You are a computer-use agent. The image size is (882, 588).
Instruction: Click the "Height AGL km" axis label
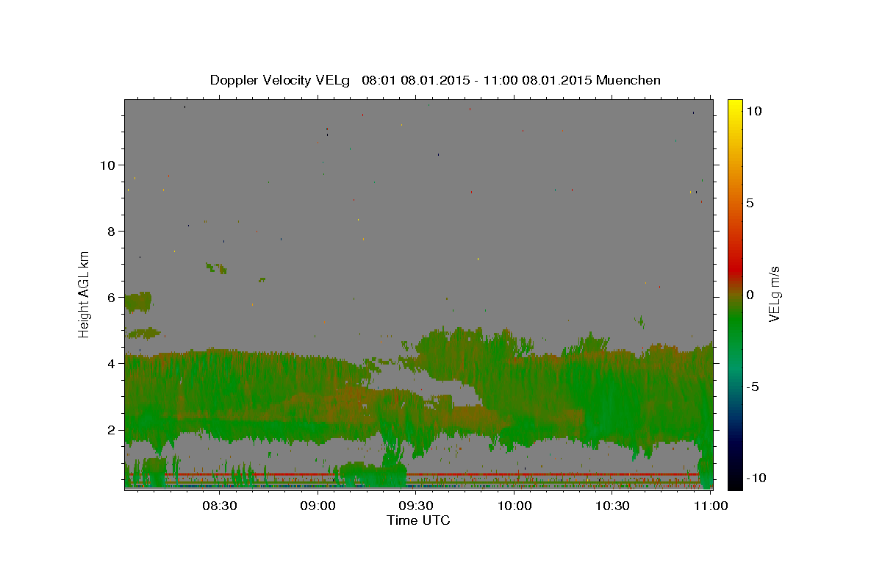(x=85, y=294)
